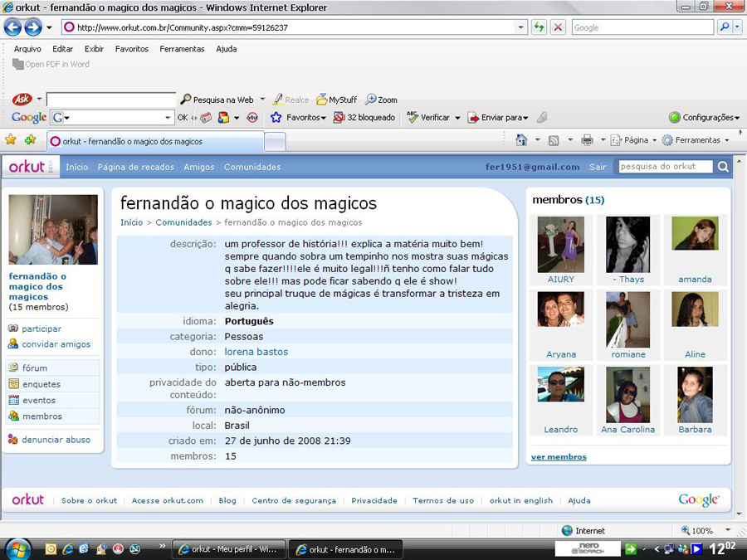Image resolution: width=747 pixels, height=560 pixels.
Task: Open the Ferramentas menu in menu bar
Action: click(x=182, y=49)
